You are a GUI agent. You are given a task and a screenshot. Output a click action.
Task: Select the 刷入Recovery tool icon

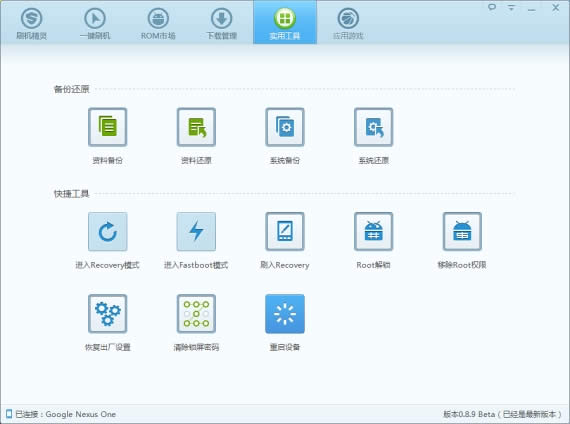(285, 232)
